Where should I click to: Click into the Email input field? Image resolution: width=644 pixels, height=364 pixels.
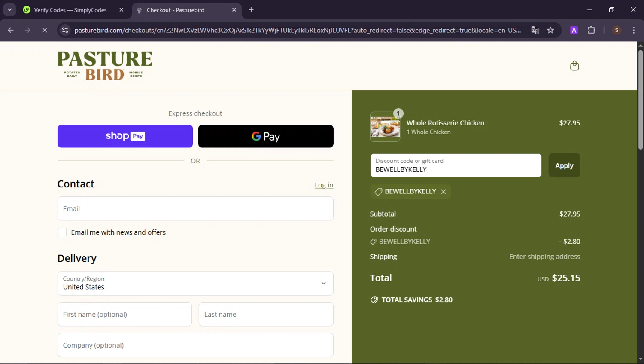click(x=195, y=209)
